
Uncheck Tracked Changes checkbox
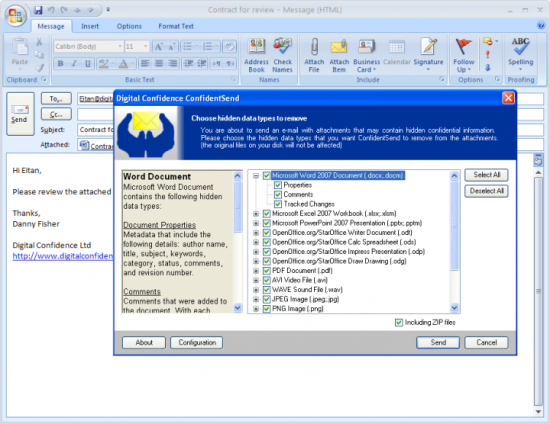[x=278, y=204]
